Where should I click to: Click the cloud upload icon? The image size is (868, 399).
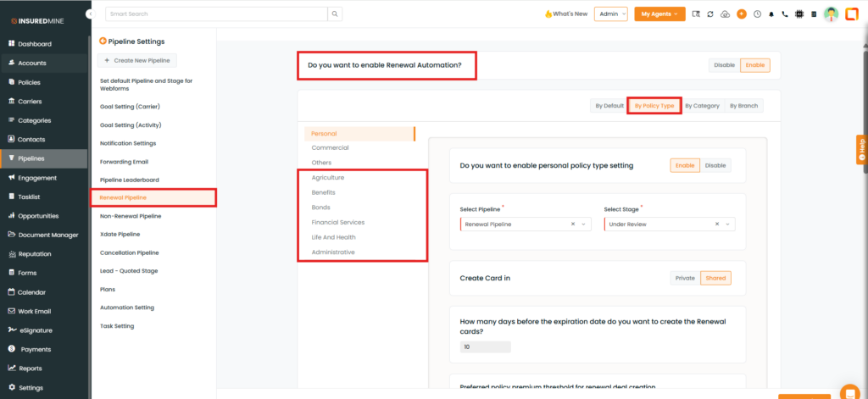(x=725, y=14)
